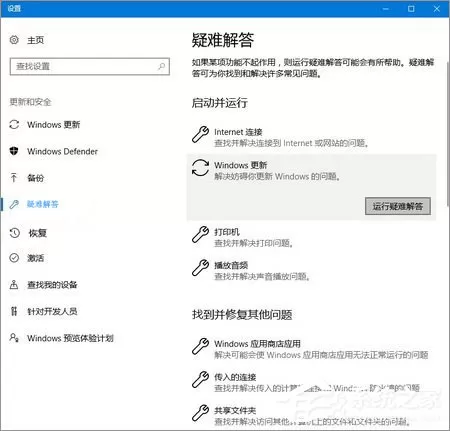450x431 pixels.
Task: Click the 针对开发人员 sliders icon
Action: point(14,311)
